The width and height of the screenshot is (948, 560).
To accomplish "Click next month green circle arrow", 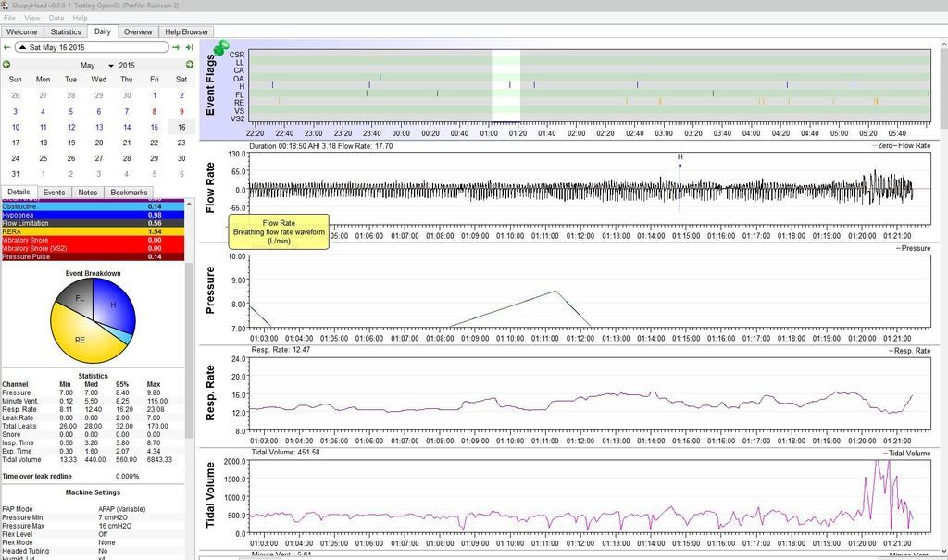I will point(190,65).
